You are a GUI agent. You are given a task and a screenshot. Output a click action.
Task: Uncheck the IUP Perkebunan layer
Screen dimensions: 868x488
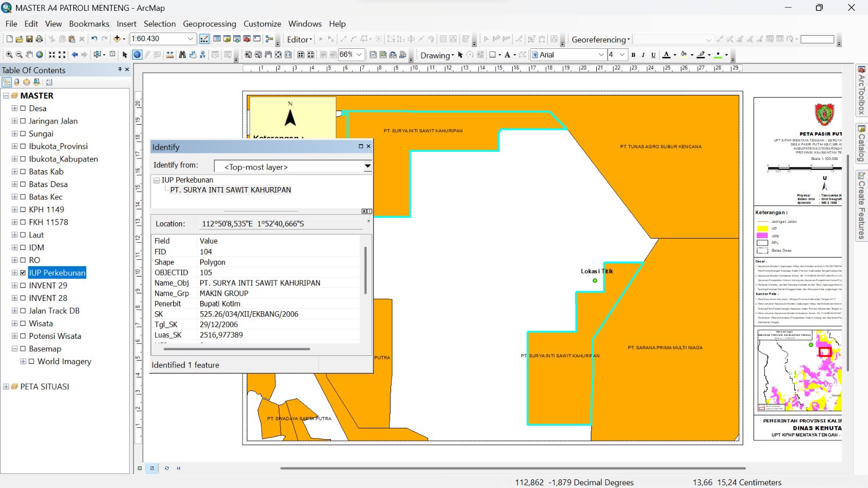(23, 273)
